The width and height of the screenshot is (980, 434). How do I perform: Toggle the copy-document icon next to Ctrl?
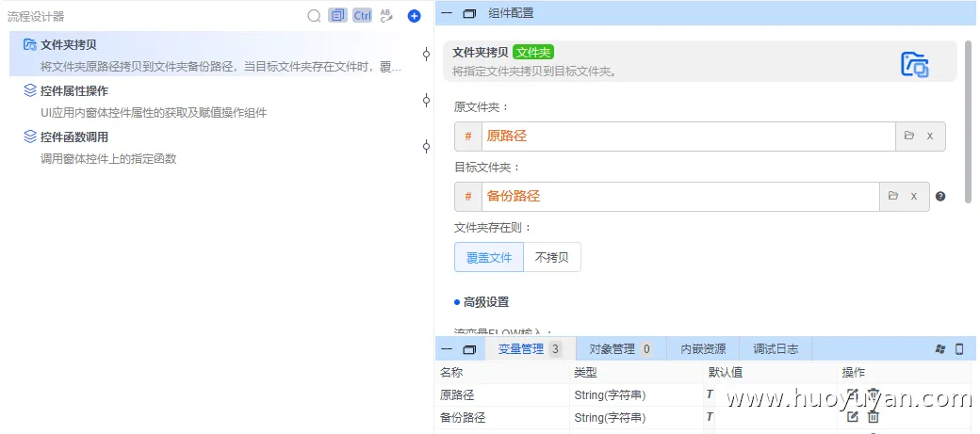tap(337, 16)
